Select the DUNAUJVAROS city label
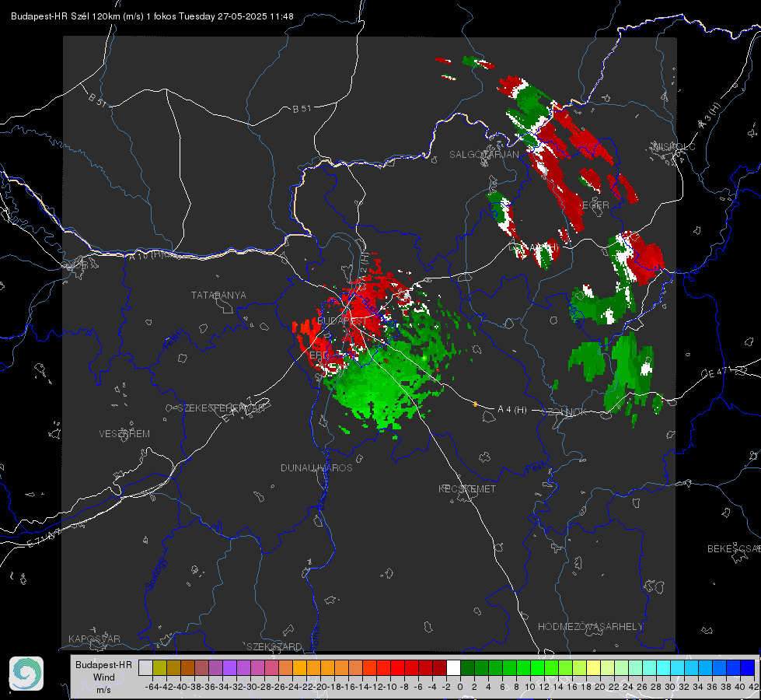Image resolution: width=761 pixels, height=700 pixels. pos(316,467)
